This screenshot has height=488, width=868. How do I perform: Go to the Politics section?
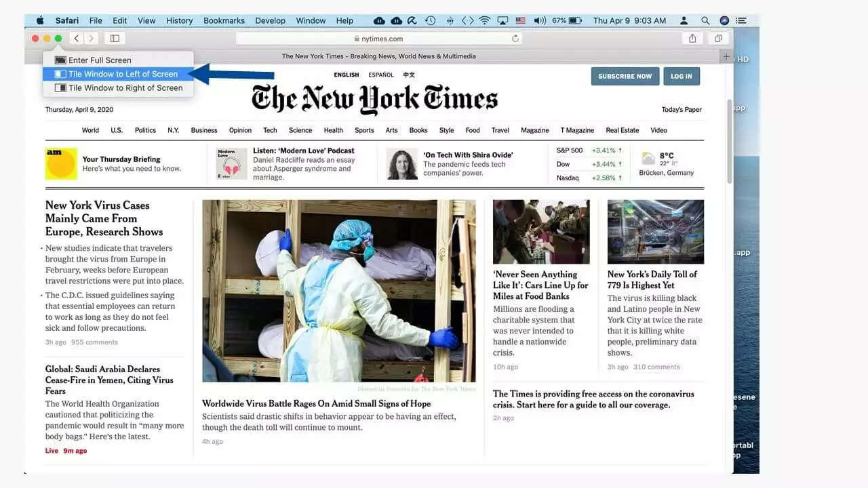pos(145,130)
